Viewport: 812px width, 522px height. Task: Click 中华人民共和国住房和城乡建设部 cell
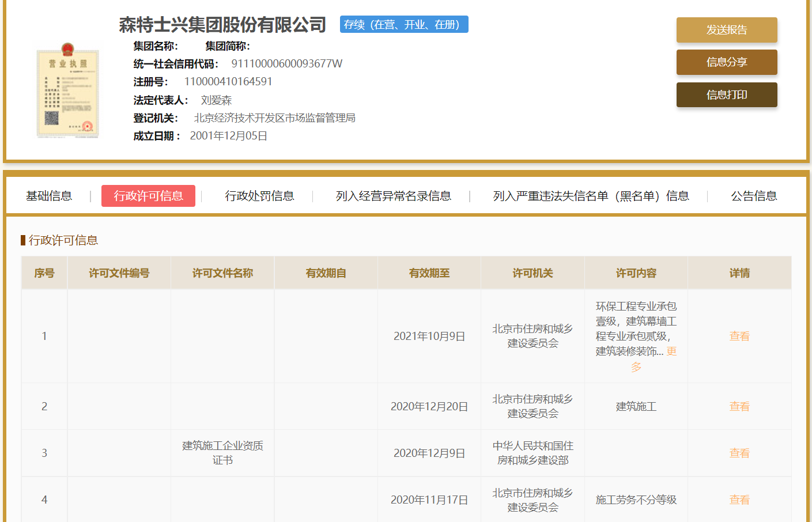click(x=532, y=453)
